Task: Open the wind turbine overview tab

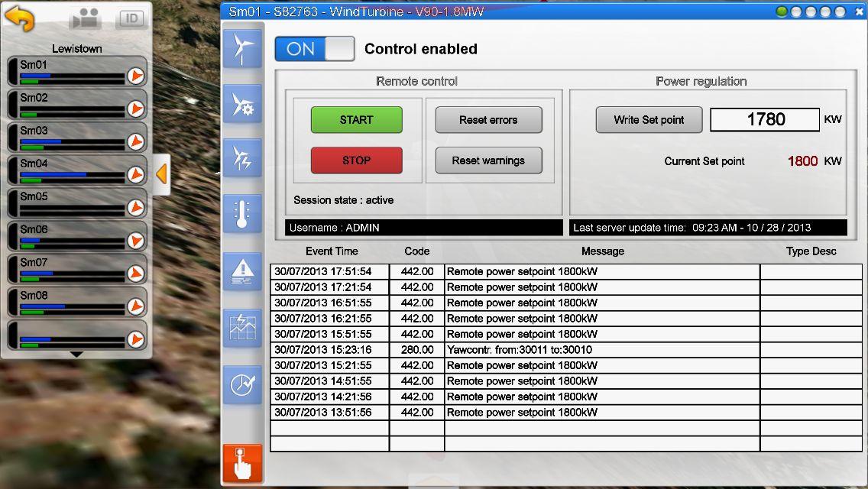Action: click(242, 49)
